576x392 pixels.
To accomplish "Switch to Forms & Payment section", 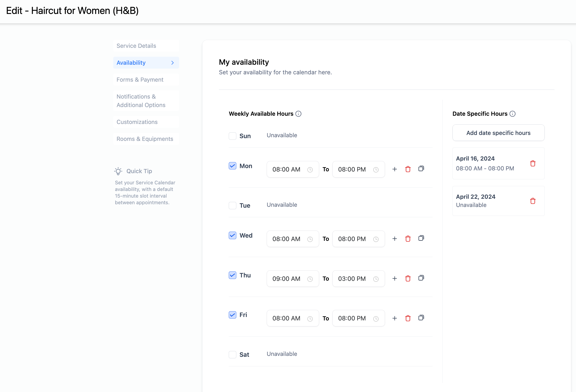I will pyautogui.click(x=140, y=80).
